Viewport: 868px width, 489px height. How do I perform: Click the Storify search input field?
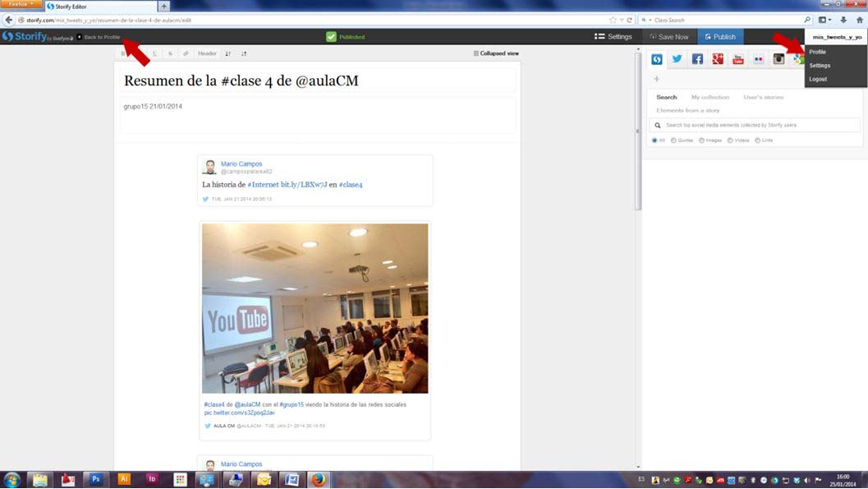coord(755,125)
